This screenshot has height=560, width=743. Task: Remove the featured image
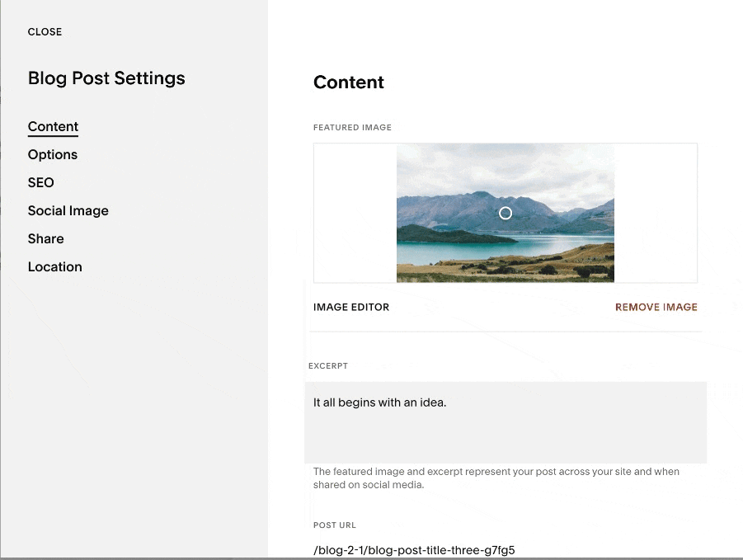(x=656, y=307)
